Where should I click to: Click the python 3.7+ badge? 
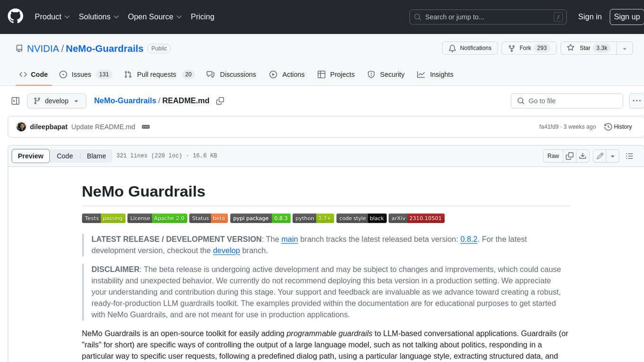coord(313,218)
